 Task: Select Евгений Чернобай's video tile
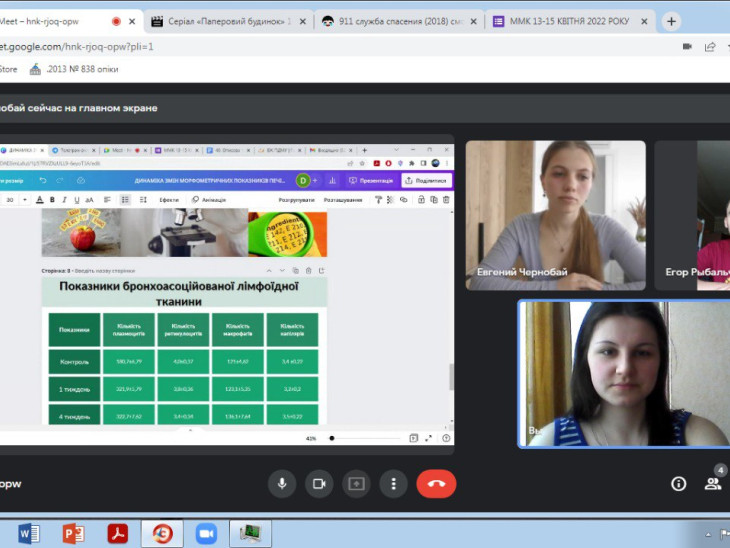pos(555,215)
